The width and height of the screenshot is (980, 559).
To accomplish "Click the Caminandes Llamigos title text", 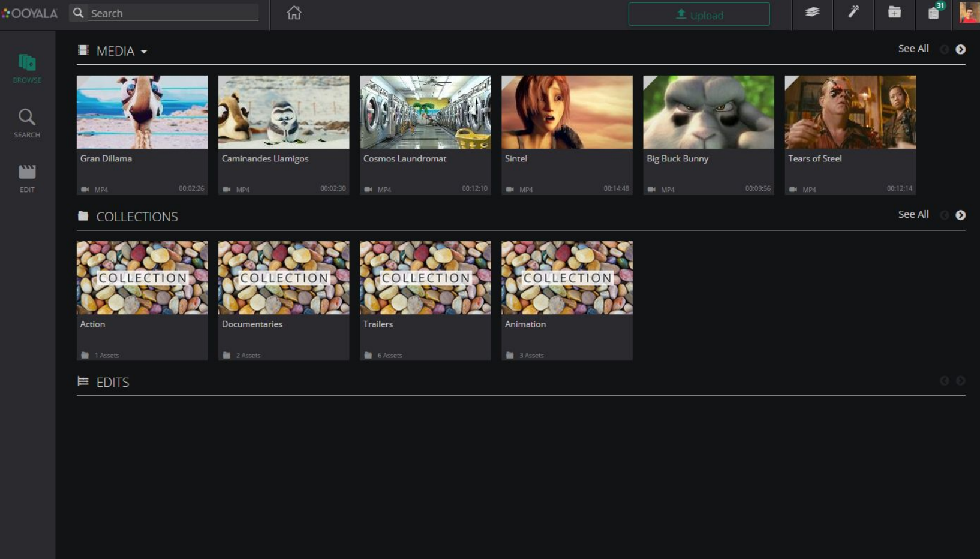I will (265, 158).
